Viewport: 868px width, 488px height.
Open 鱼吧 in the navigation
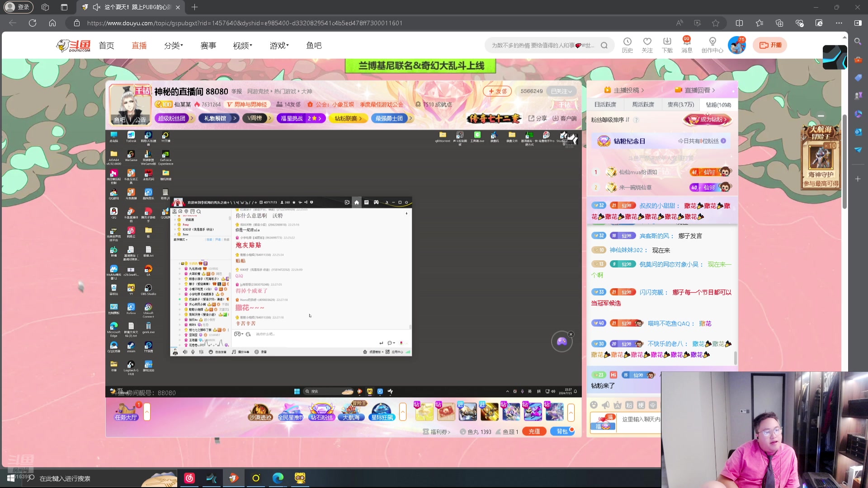pyautogui.click(x=314, y=46)
